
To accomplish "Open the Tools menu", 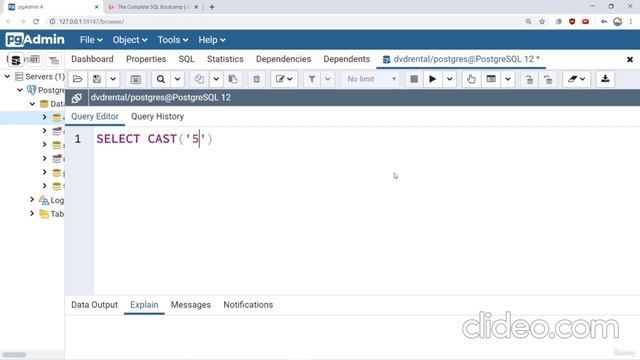I will (x=173, y=40).
